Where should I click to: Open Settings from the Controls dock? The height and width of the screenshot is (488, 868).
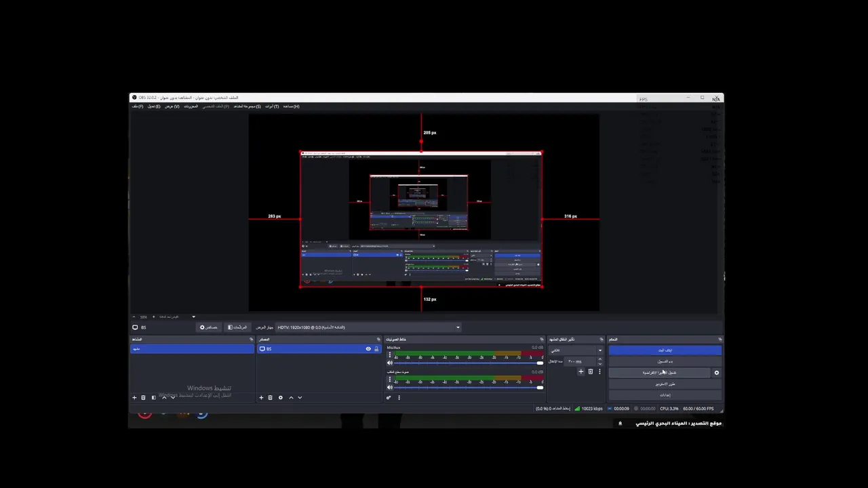665,394
